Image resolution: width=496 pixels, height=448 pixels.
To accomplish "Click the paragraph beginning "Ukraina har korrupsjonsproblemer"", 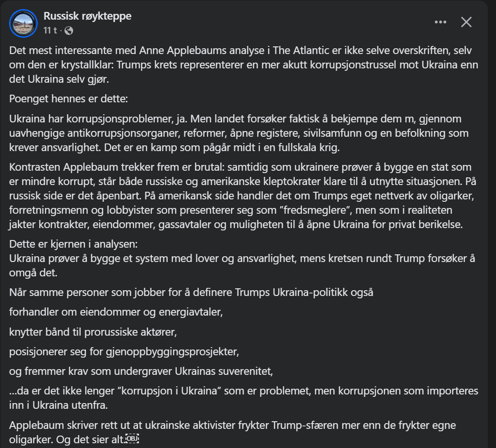I will [239, 133].
